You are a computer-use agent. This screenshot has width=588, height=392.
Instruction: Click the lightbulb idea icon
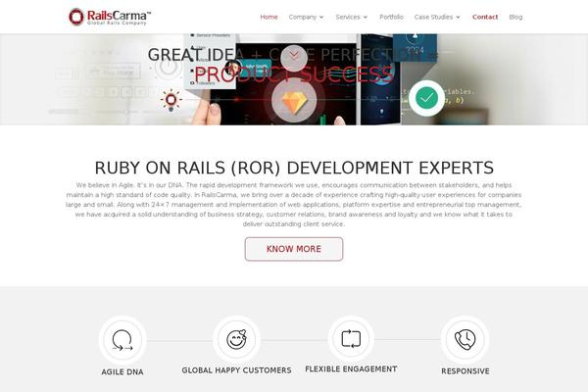171,101
